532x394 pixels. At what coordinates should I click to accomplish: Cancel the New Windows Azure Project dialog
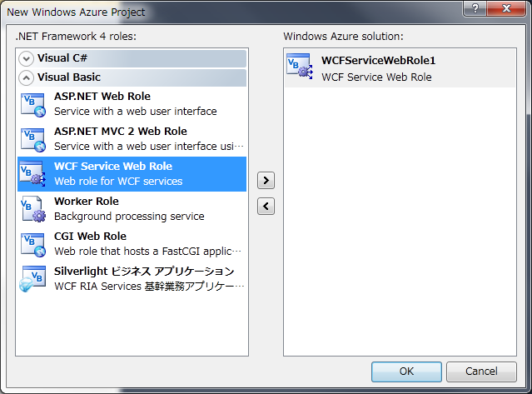coord(481,372)
